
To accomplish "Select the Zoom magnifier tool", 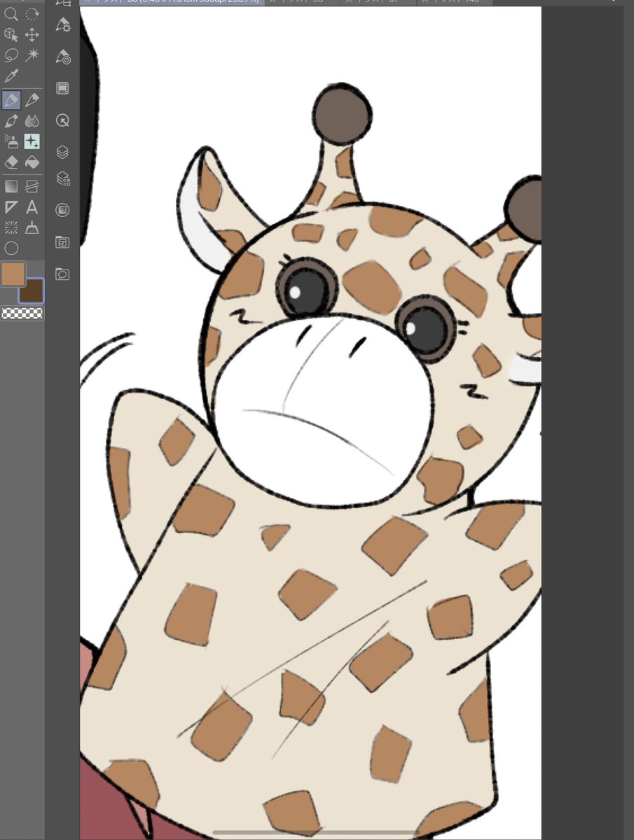I will [x=11, y=13].
